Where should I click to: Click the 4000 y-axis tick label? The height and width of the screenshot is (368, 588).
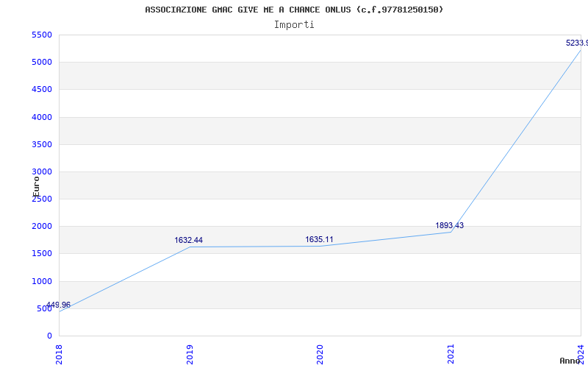pyautogui.click(x=42, y=117)
